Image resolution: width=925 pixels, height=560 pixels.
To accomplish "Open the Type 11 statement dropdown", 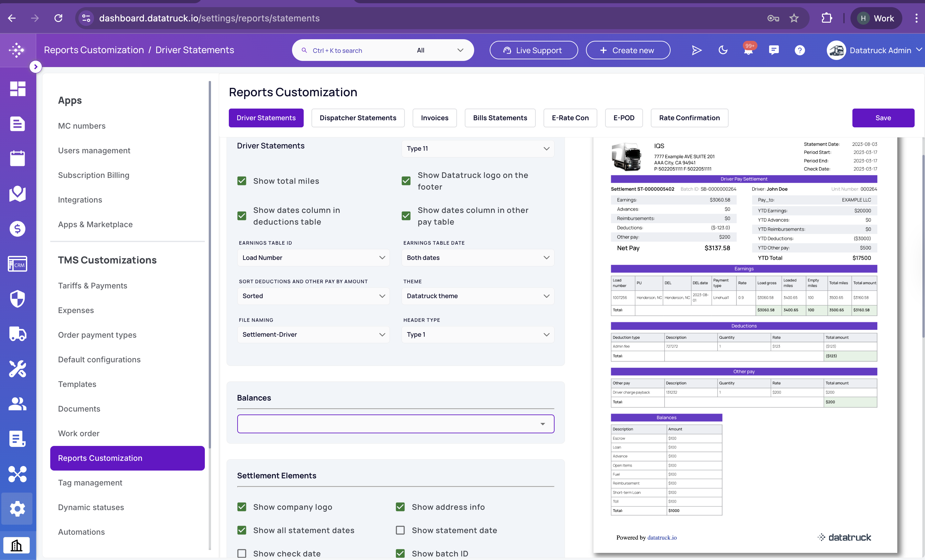I will click(x=478, y=149).
